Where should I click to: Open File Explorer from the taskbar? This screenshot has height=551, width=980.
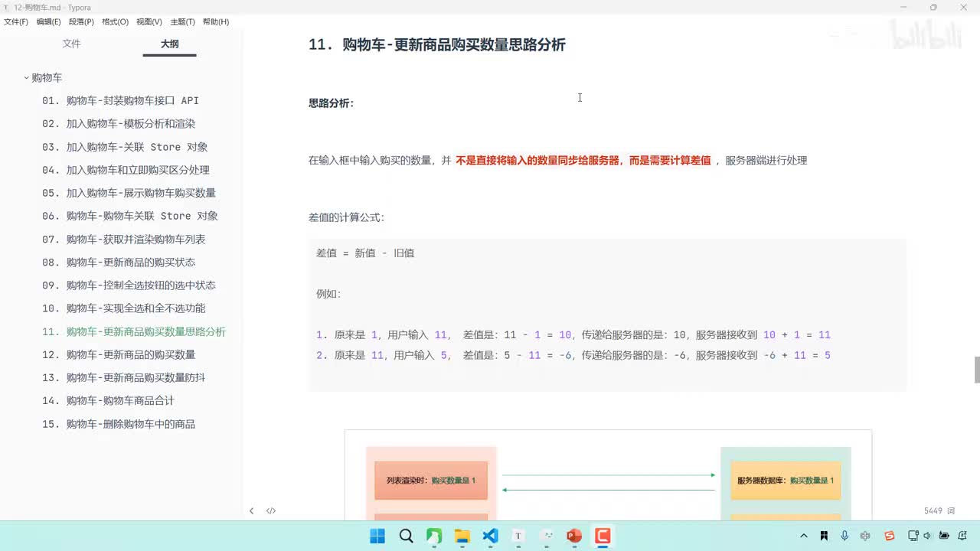[462, 536]
